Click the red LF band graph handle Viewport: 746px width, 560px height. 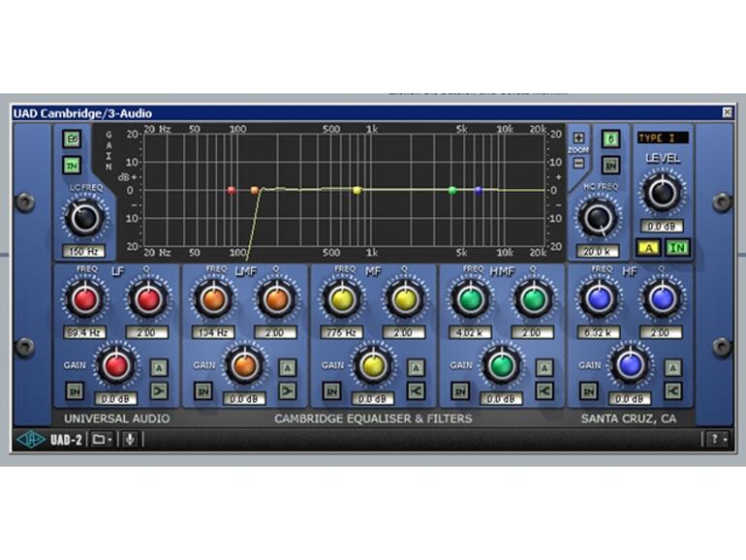coord(232,190)
